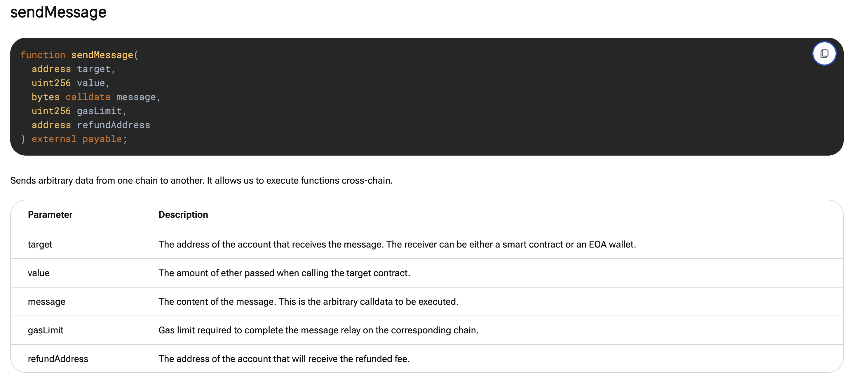Click 'bytes calldata message' code line
Viewport: 868px width, 390px height.
point(96,97)
